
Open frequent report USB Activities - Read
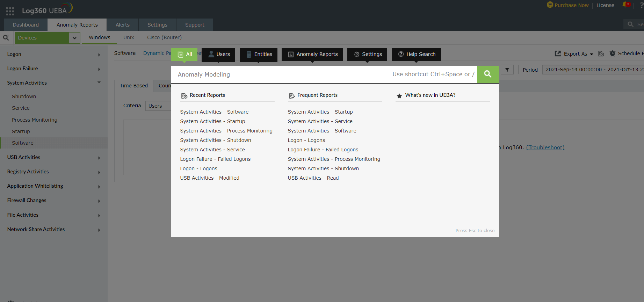tap(313, 178)
